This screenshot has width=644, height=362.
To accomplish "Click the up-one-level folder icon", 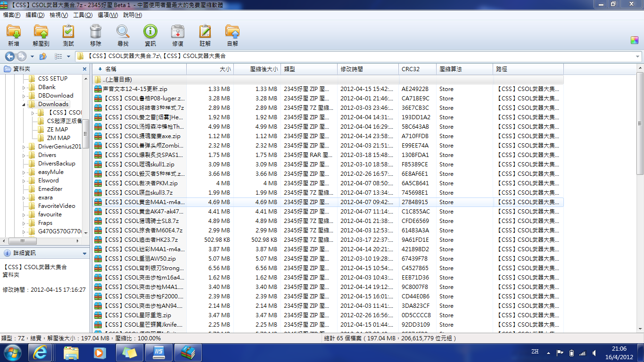I will point(43,57).
